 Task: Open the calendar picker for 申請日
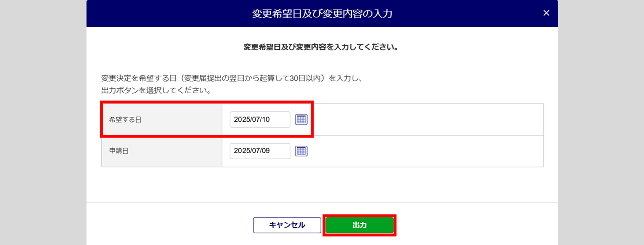pos(301,151)
